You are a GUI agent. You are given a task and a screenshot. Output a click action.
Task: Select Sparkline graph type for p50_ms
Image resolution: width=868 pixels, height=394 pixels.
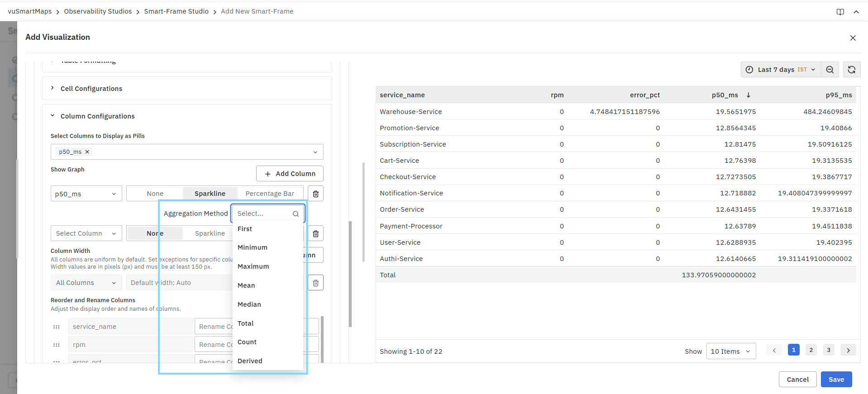[210, 194]
